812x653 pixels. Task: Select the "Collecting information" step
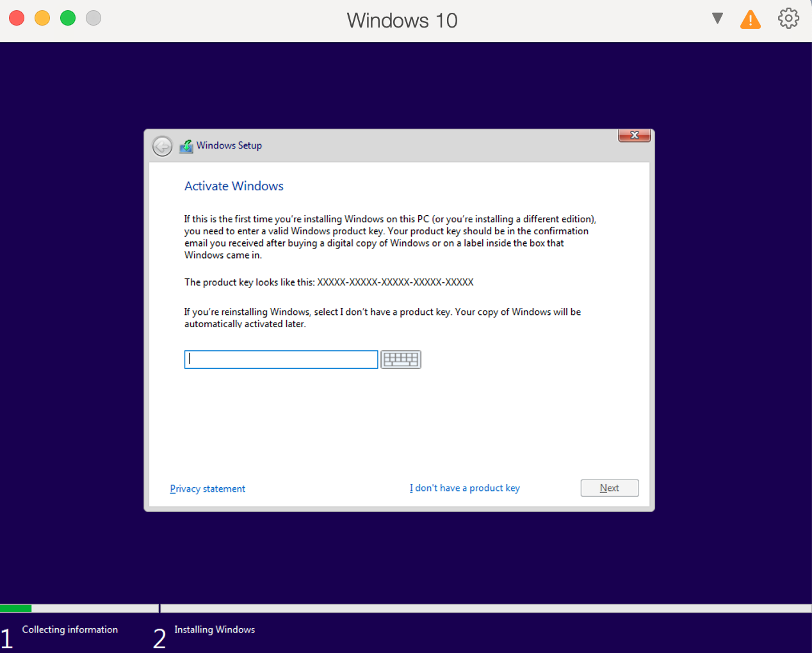(x=70, y=630)
